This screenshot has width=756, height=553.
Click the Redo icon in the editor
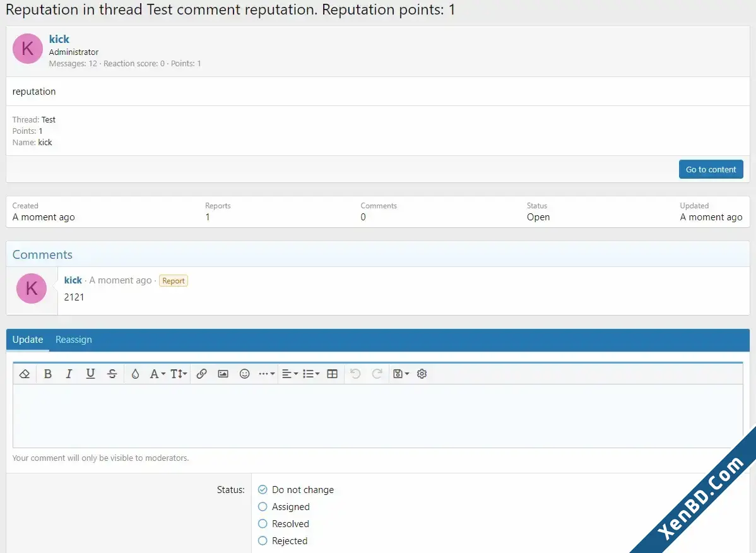[377, 374]
